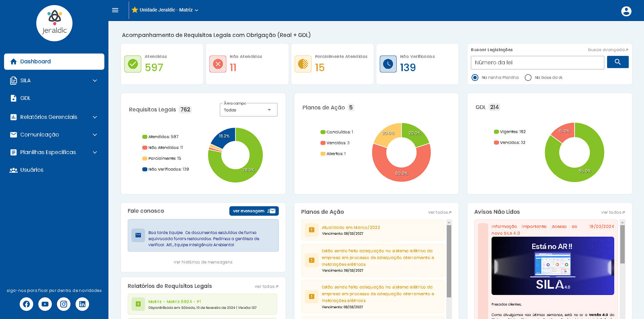Toggle Parcialmente: 15 legend entry
The width and height of the screenshot is (644, 319).
pyautogui.click(x=162, y=158)
